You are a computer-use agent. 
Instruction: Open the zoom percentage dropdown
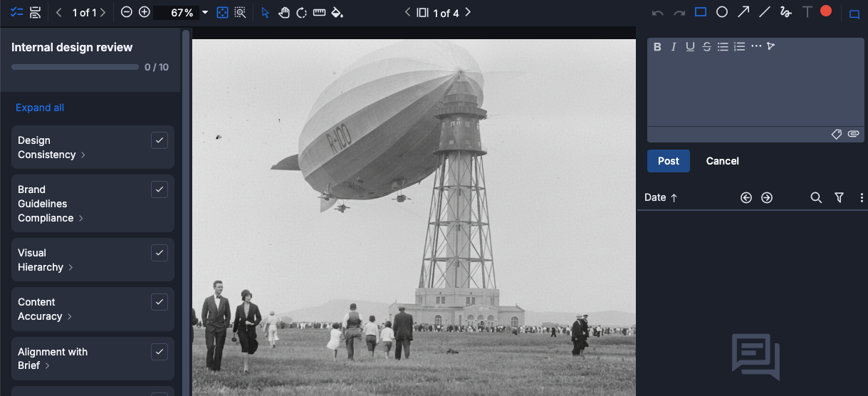(205, 13)
